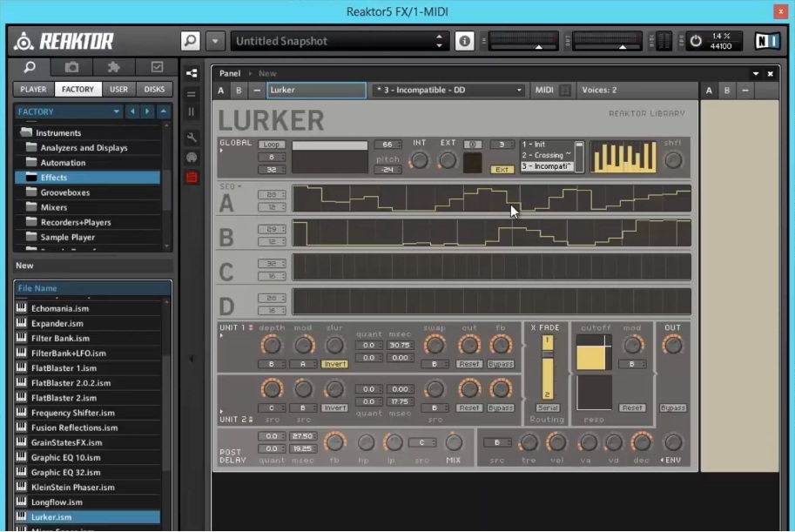
Task: Click UNIT 2 Reset button
Action: [469, 407]
